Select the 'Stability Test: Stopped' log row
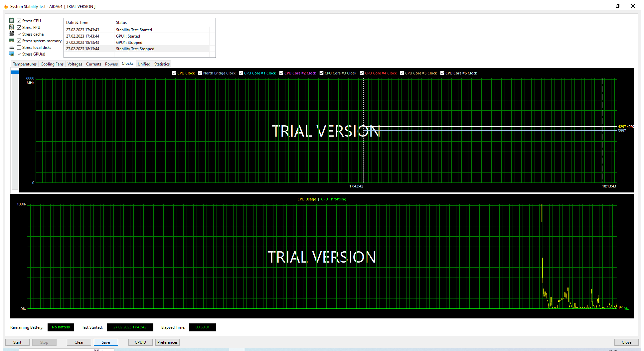Screen dimensions: 644x351 (x=137, y=49)
